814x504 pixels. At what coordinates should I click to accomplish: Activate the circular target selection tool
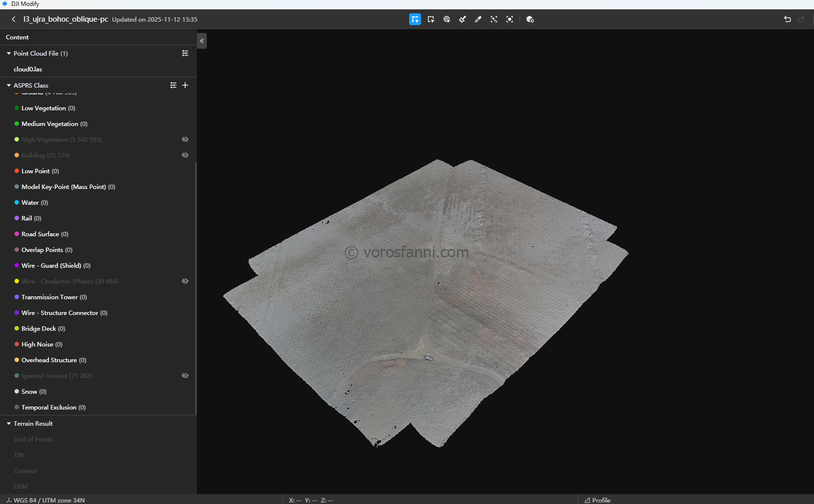[447, 19]
